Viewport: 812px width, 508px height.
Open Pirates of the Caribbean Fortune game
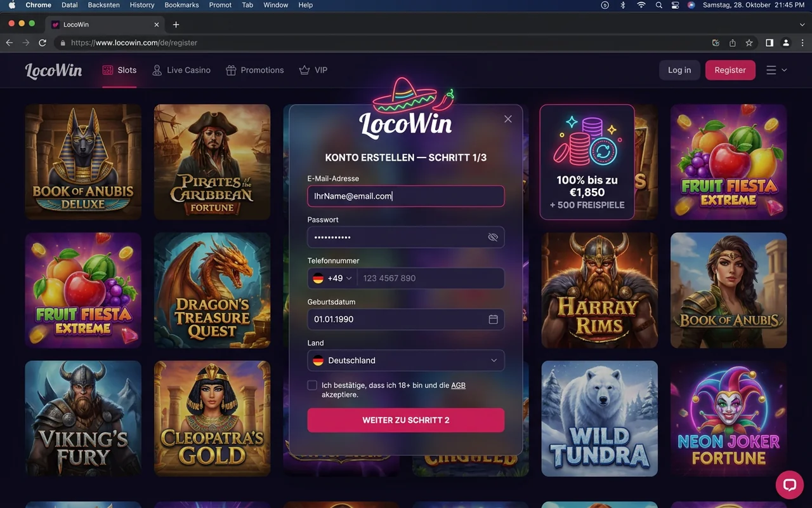212,162
